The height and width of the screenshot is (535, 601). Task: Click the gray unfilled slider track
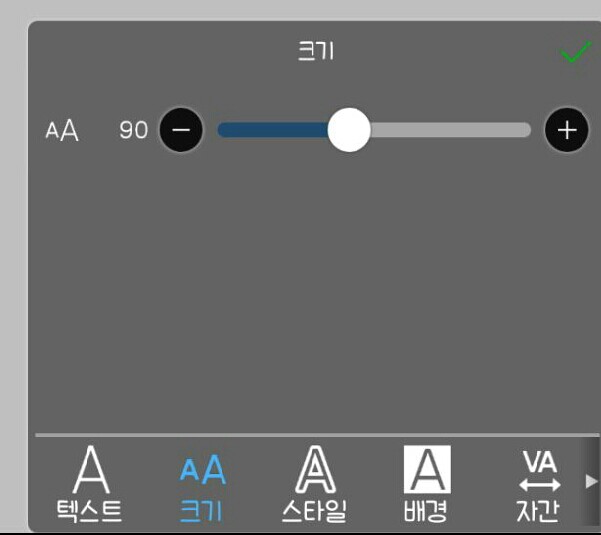click(x=450, y=130)
